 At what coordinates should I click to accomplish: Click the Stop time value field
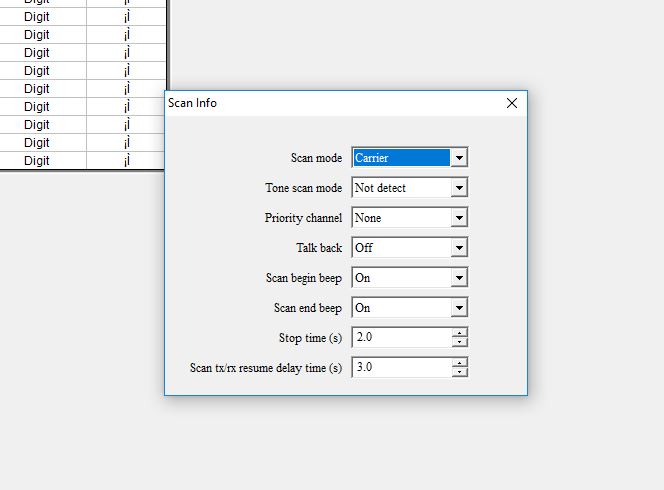coord(402,337)
